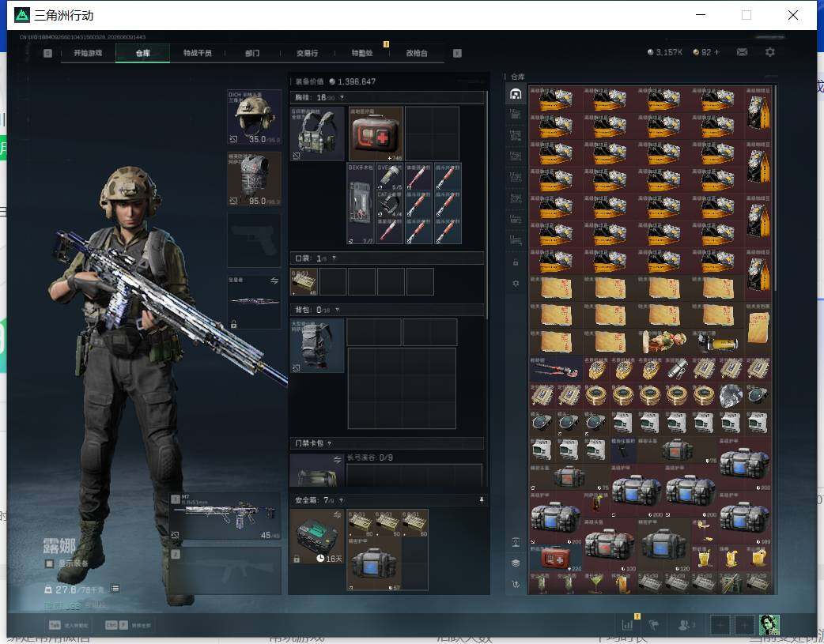Click the Ctrl F shortcut hint
Viewport: 824px width, 644px height.
pos(116,625)
